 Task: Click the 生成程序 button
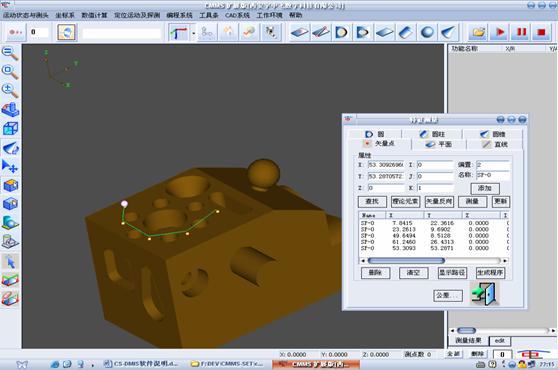tap(490, 273)
